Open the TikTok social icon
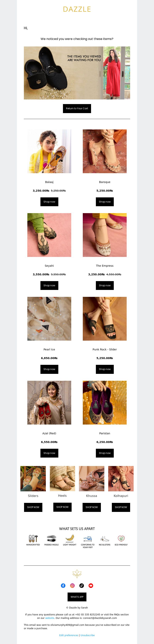 point(81,585)
